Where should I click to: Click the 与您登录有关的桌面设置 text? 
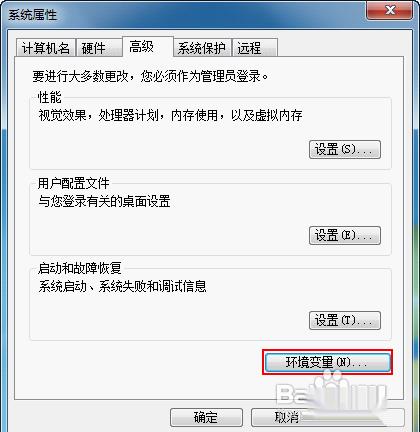point(104,201)
